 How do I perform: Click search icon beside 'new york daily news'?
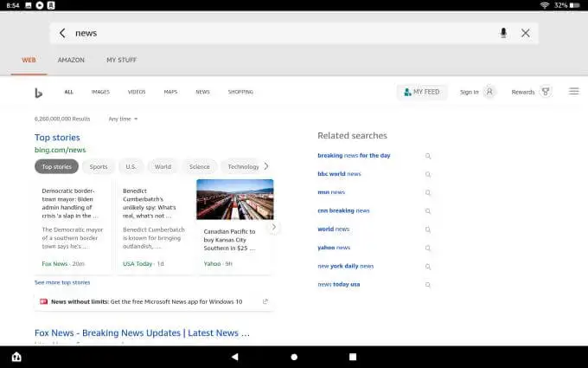coord(428,266)
